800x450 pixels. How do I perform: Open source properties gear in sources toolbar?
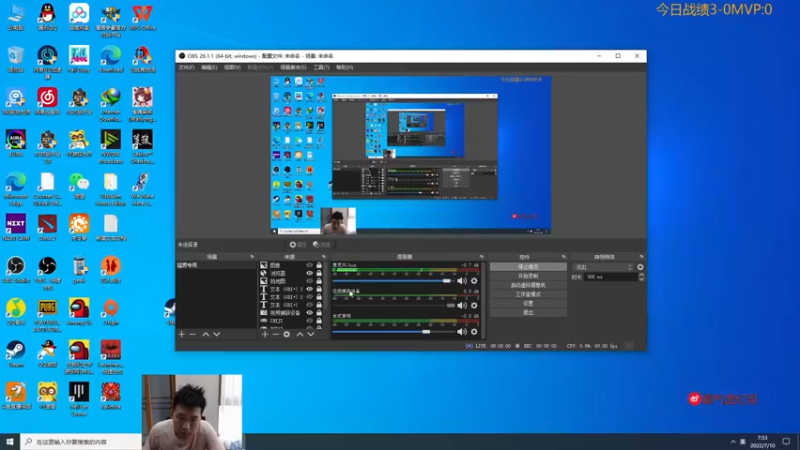click(287, 334)
